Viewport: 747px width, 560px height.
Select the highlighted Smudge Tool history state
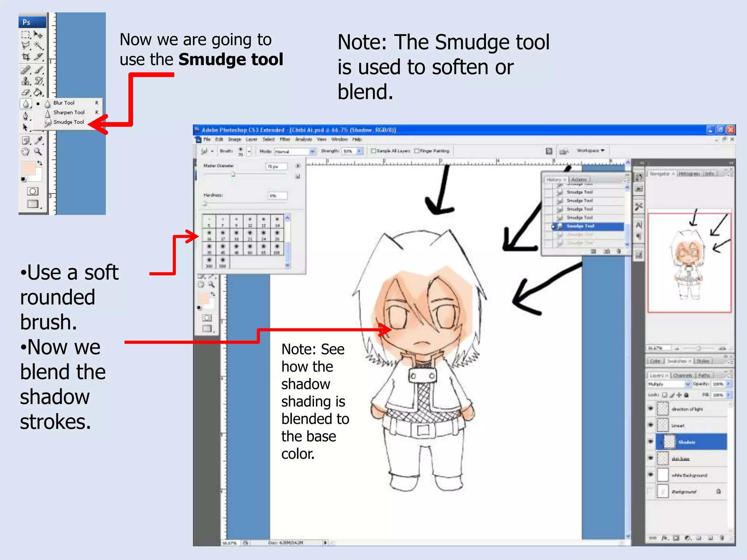[x=589, y=226]
